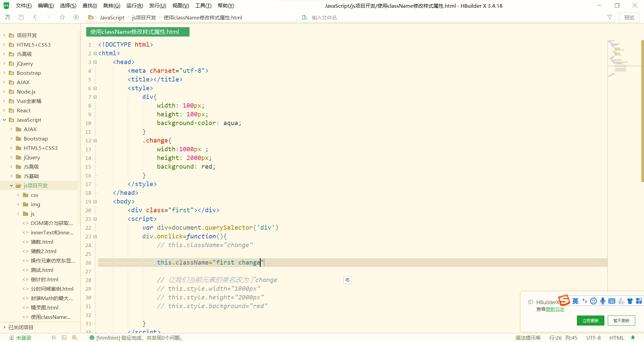Expand the React folder in the sidebar
The width and height of the screenshot is (644, 342).
[4, 110]
